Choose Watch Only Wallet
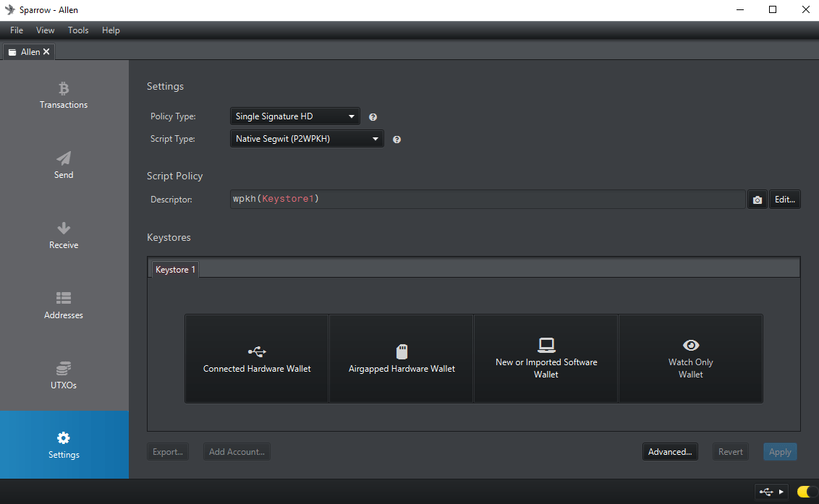The image size is (819, 504). point(690,358)
